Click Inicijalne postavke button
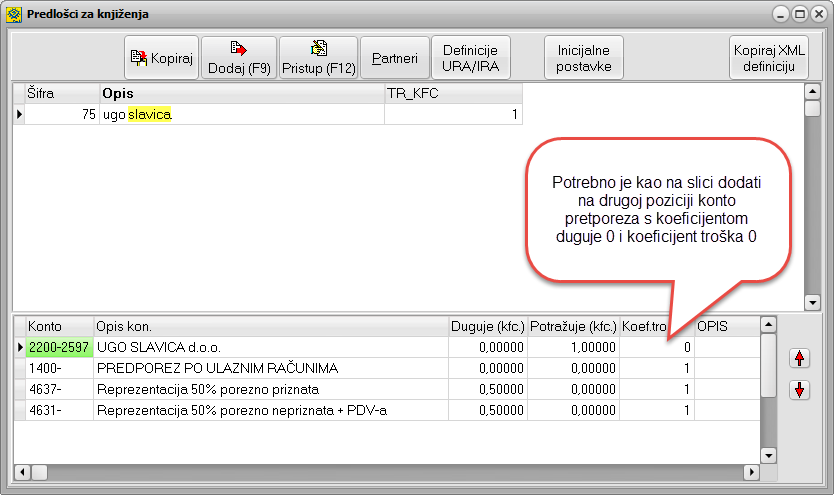This screenshot has height=495, width=834. point(583,57)
